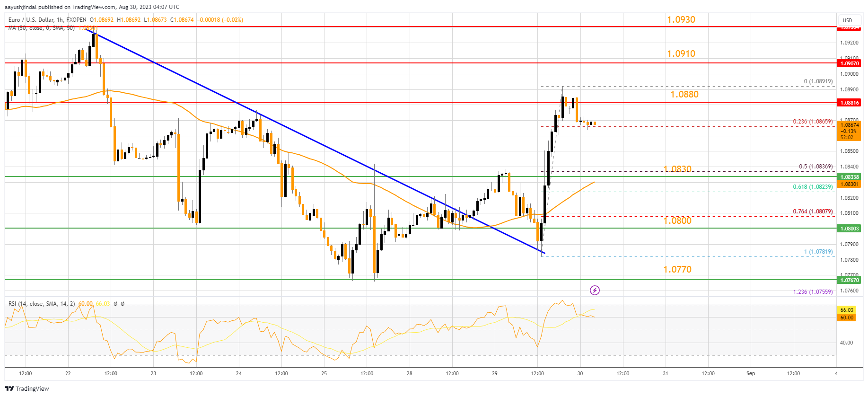Click the orange 1.08301 MA value axis label

pyautogui.click(x=849, y=184)
